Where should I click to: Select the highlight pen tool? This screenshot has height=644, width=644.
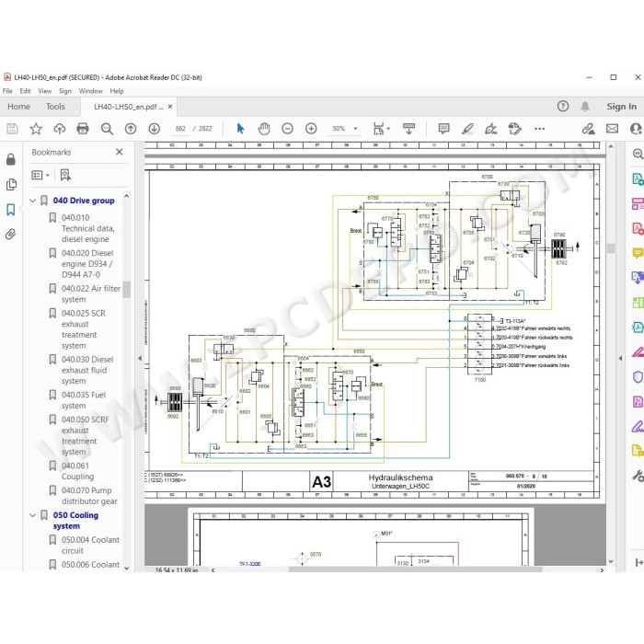click(x=467, y=129)
